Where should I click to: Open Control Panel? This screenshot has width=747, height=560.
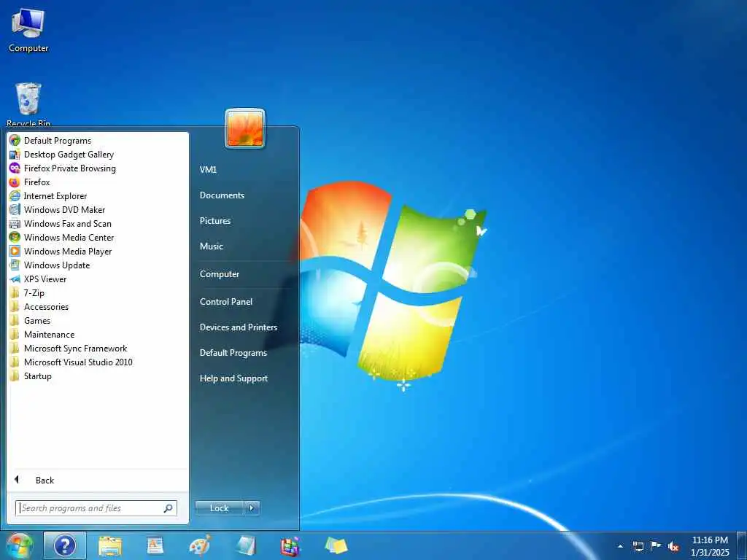pyautogui.click(x=226, y=301)
